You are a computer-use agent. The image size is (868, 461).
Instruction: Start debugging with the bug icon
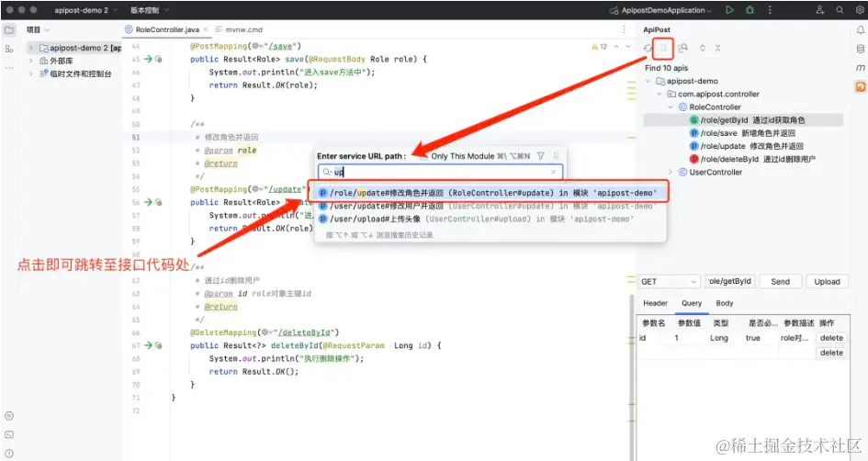(x=750, y=10)
